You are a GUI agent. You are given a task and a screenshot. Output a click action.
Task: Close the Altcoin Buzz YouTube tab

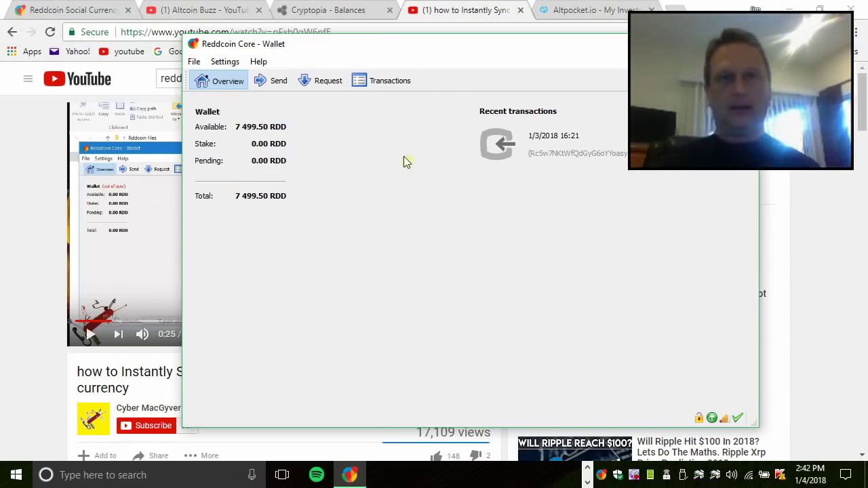pos(258,10)
